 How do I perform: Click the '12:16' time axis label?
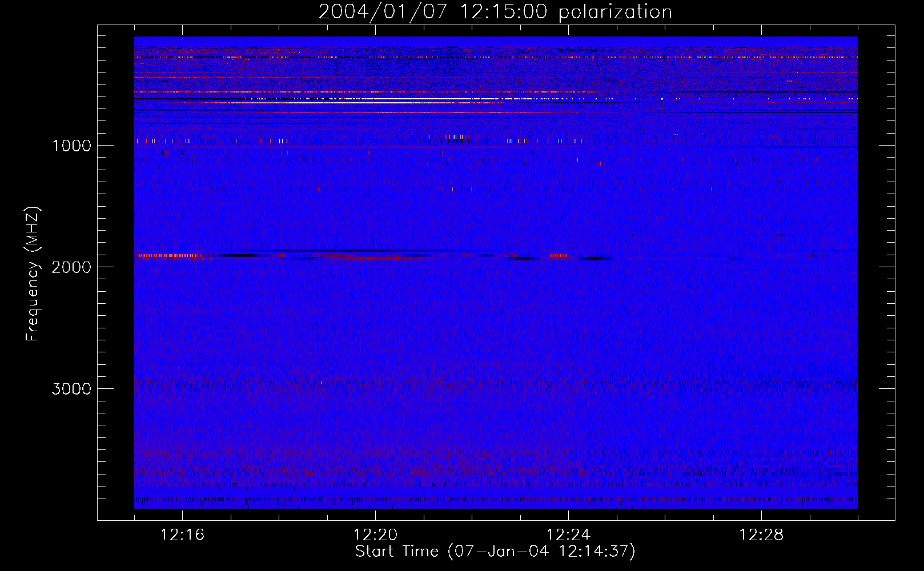click(182, 535)
